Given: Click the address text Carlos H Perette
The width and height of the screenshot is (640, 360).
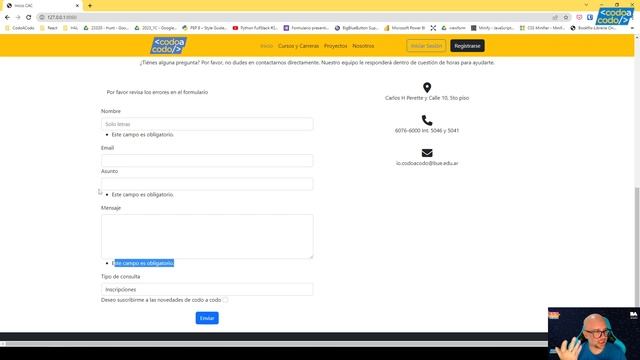Looking at the screenshot, I should (x=427, y=98).
